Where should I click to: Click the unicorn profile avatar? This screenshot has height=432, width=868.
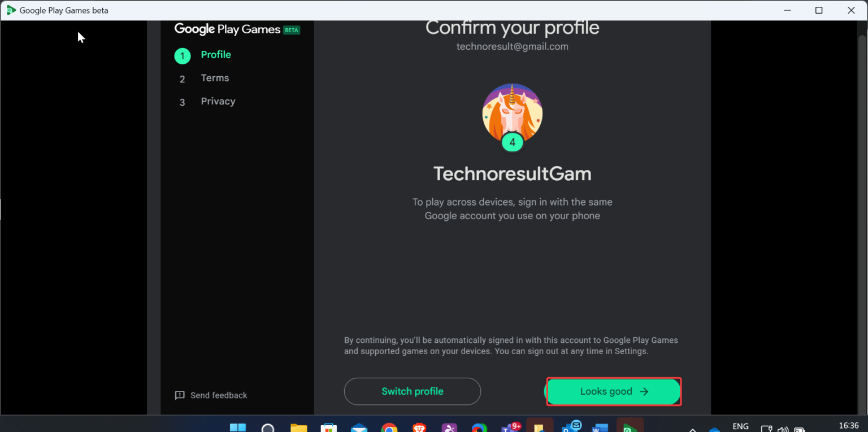512,116
